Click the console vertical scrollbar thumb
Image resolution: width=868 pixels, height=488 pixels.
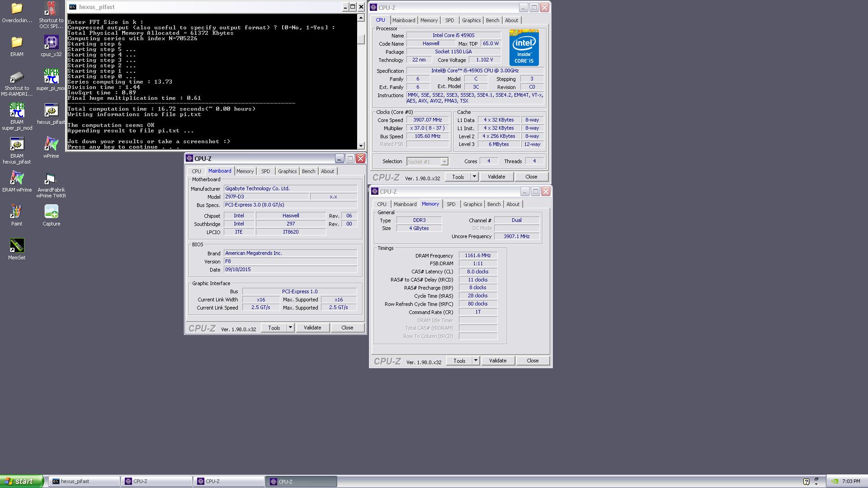point(361,39)
